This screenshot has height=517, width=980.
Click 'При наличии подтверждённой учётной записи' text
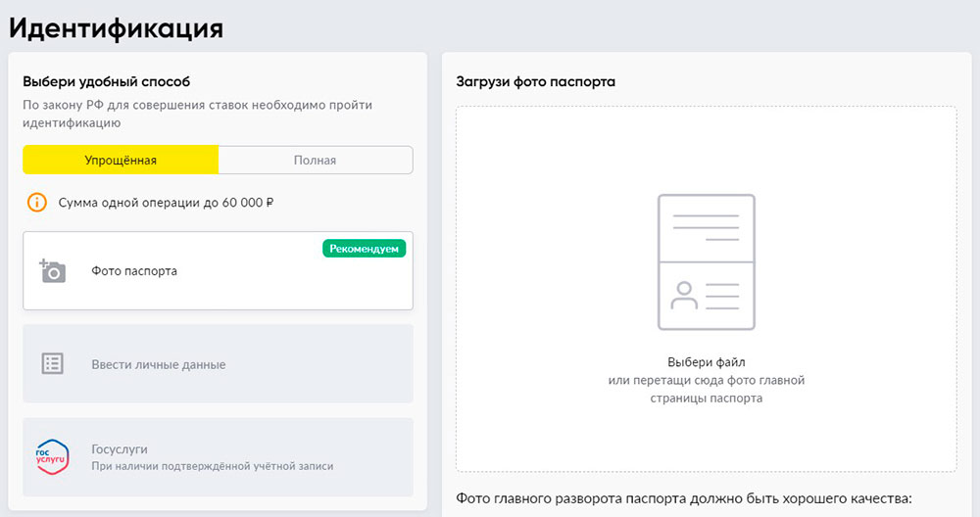[x=213, y=466]
